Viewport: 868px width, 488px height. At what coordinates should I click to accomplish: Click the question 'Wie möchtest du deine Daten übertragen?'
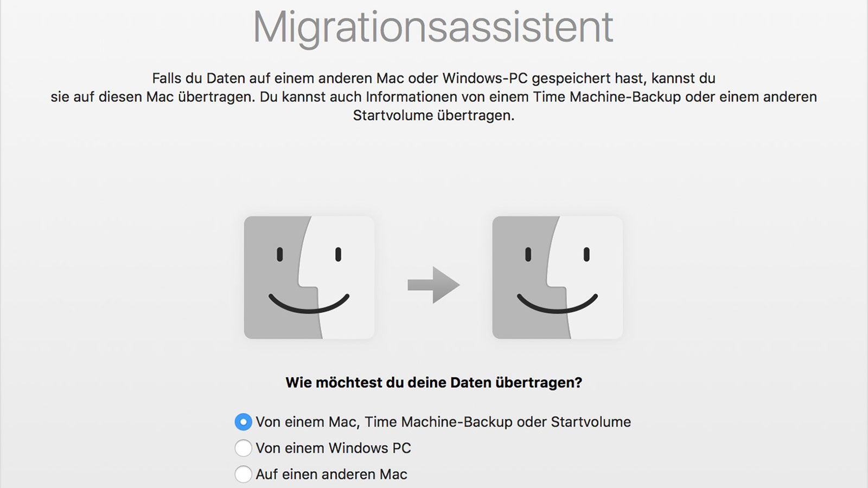pos(434,381)
